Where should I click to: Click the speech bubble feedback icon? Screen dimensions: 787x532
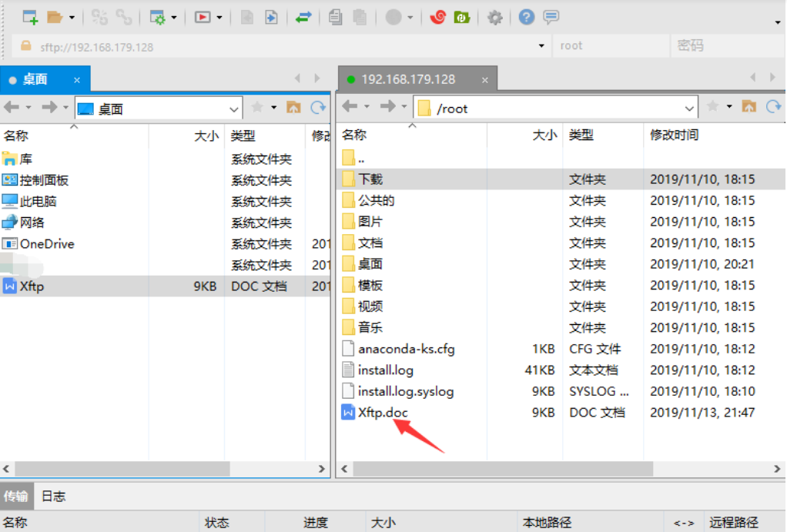pyautogui.click(x=551, y=18)
